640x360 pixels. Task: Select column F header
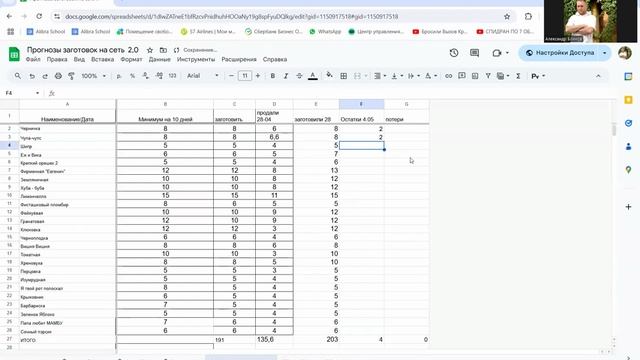[361, 104]
